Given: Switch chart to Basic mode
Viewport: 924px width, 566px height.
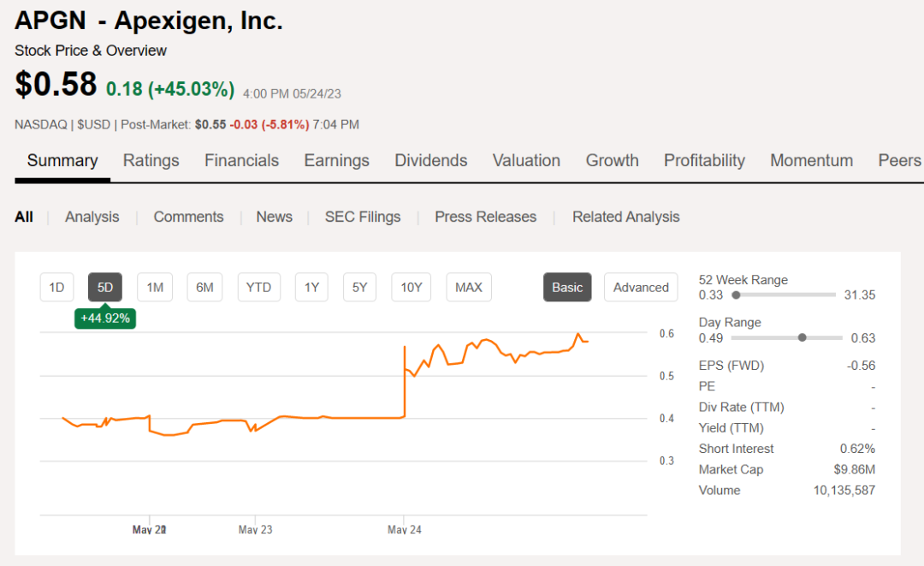Looking at the screenshot, I should (x=567, y=287).
